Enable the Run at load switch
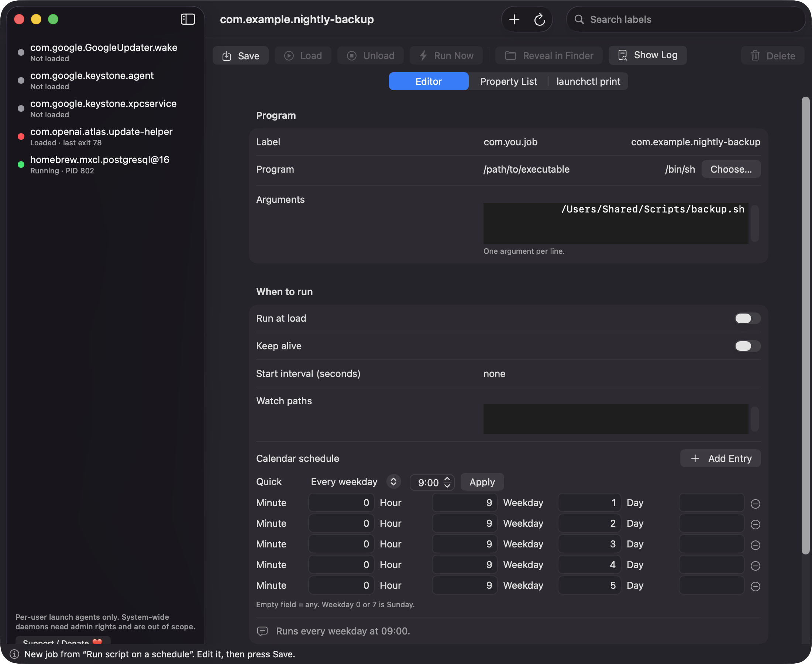This screenshot has width=812, height=664. point(747,318)
